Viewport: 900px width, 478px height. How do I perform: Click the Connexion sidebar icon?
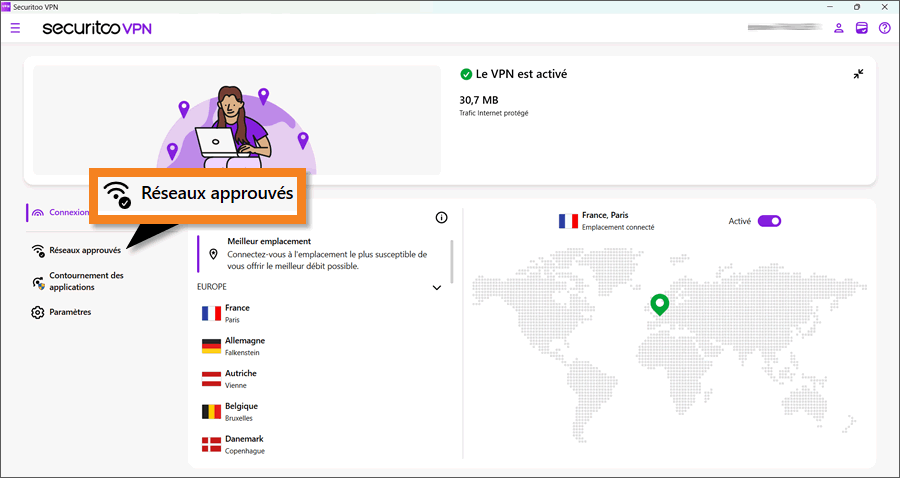point(38,213)
